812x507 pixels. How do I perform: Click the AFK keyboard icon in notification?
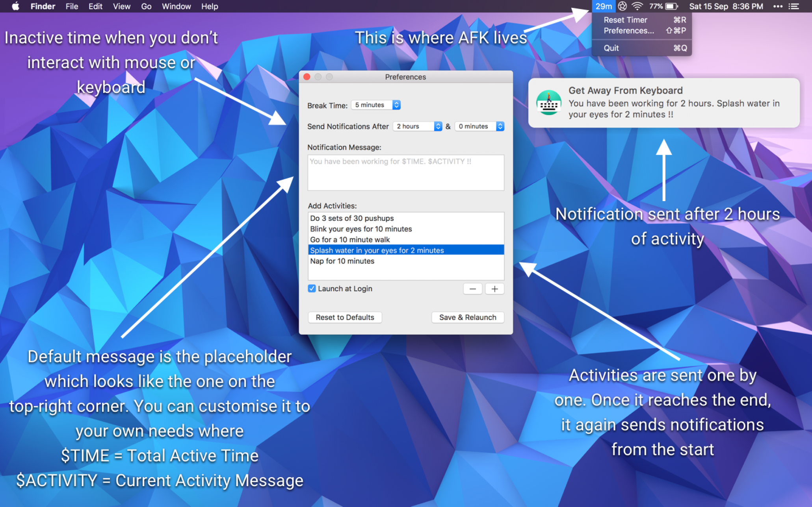(548, 103)
